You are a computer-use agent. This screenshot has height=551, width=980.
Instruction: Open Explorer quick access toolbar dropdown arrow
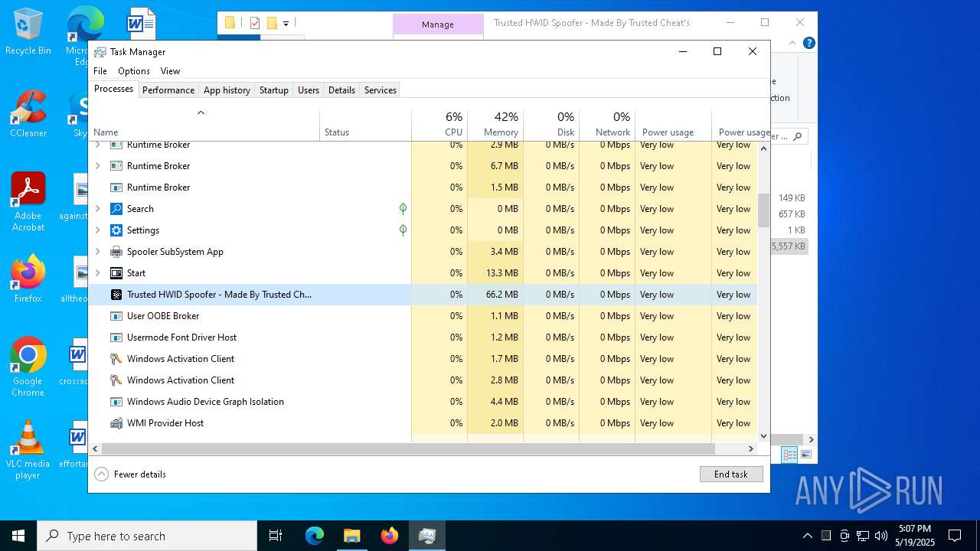click(286, 24)
